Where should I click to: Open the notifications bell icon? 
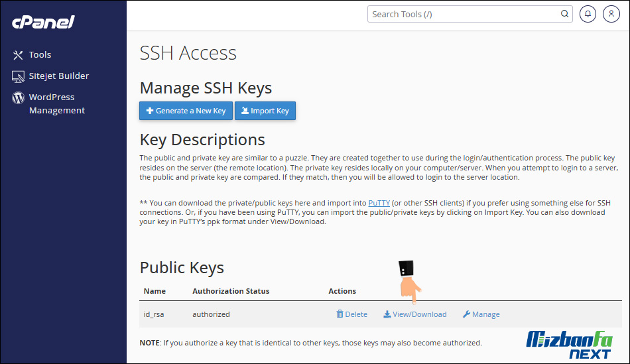tap(588, 14)
